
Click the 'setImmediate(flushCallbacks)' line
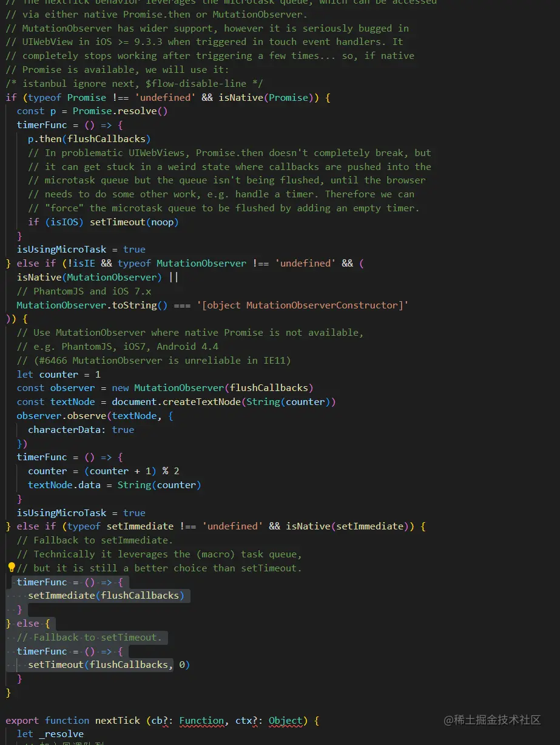point(106,596)
